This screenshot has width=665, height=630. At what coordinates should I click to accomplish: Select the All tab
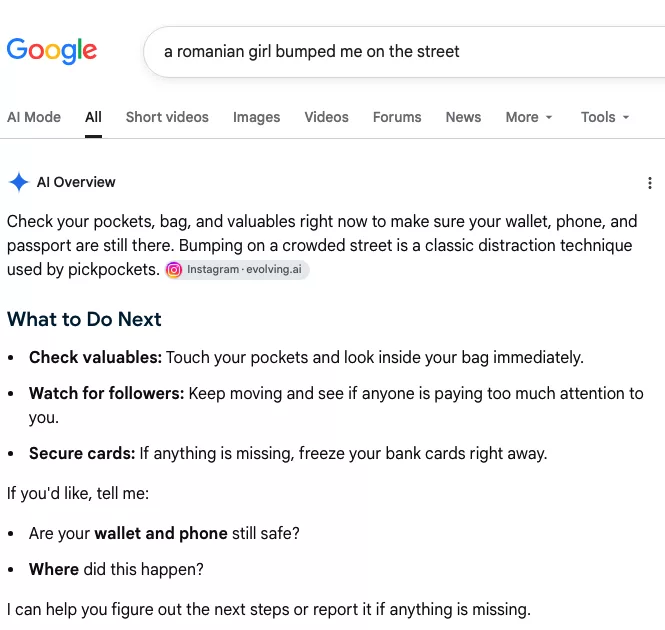point(93,117)
